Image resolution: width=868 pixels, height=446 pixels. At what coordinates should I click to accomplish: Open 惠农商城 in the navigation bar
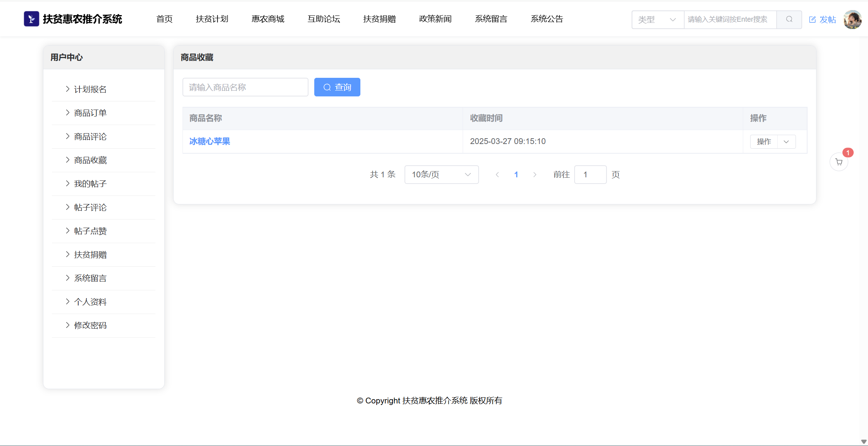[268, 19]
